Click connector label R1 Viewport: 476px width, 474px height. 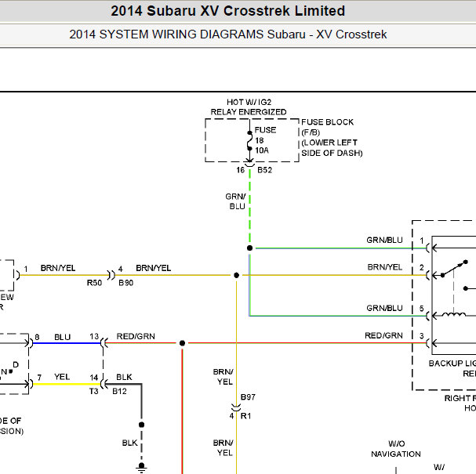pos(245,416)
